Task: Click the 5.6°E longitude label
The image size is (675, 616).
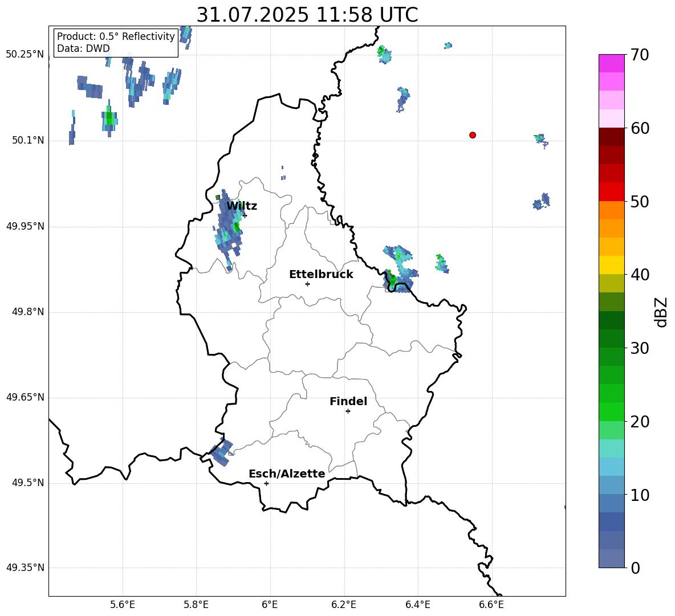Action: [x=123, y=605]
